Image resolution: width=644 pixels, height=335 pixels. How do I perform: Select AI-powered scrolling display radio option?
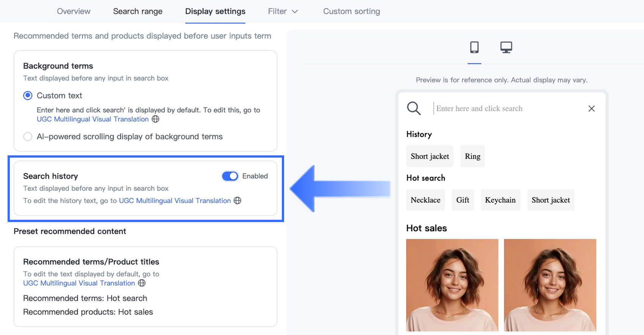(x=28, y=136)
